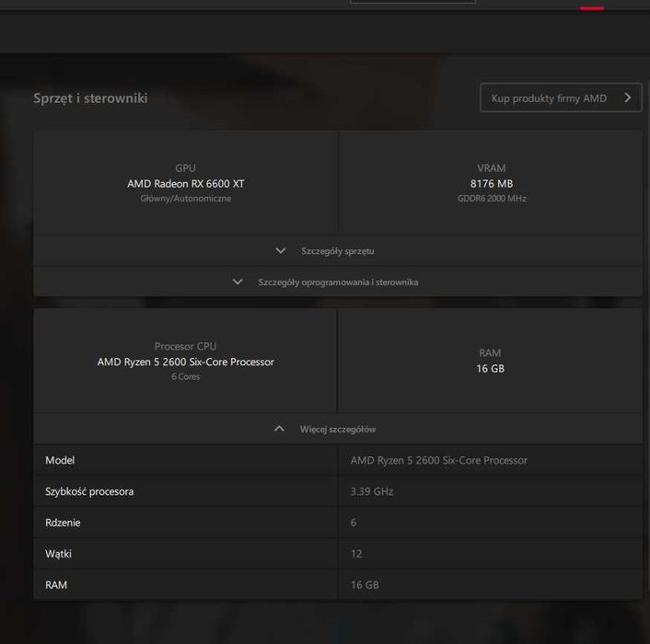Click the Rdzenie value 6
650x644 pixels.
pyautogui.click(x=354, y=523)
